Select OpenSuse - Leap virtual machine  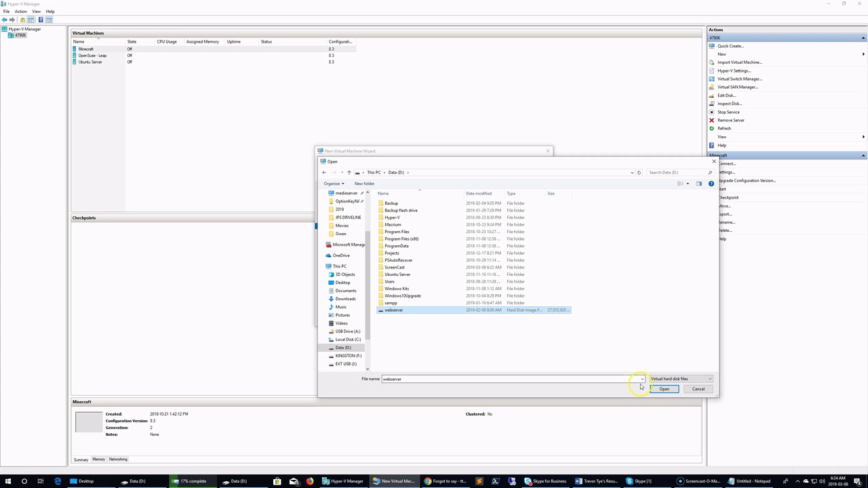(214, 56)
